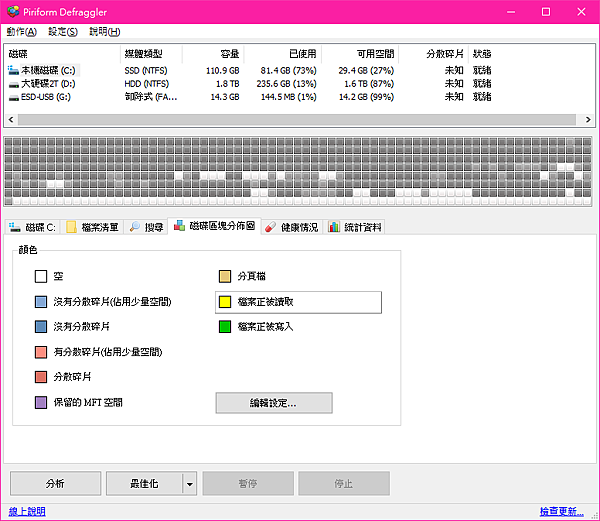Click the 144.5 MB (1%) used value

click(x=289, y=97)
